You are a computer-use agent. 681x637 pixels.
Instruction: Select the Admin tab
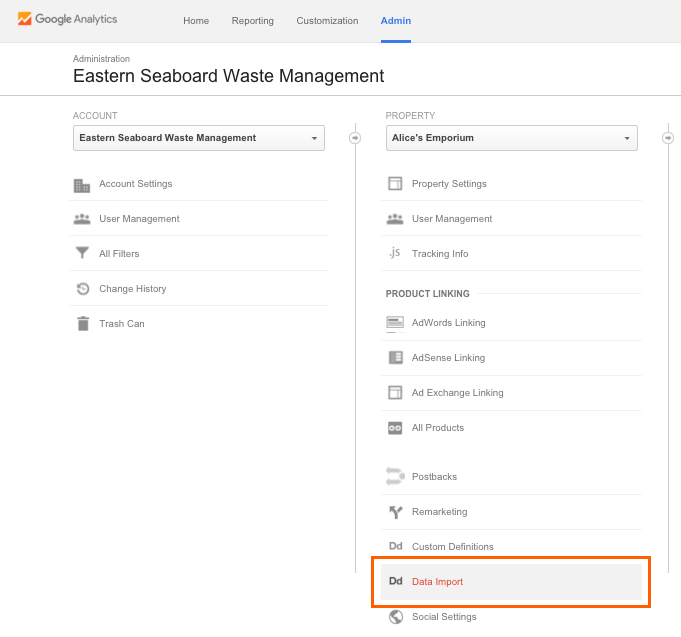click(x=396, y=20)
